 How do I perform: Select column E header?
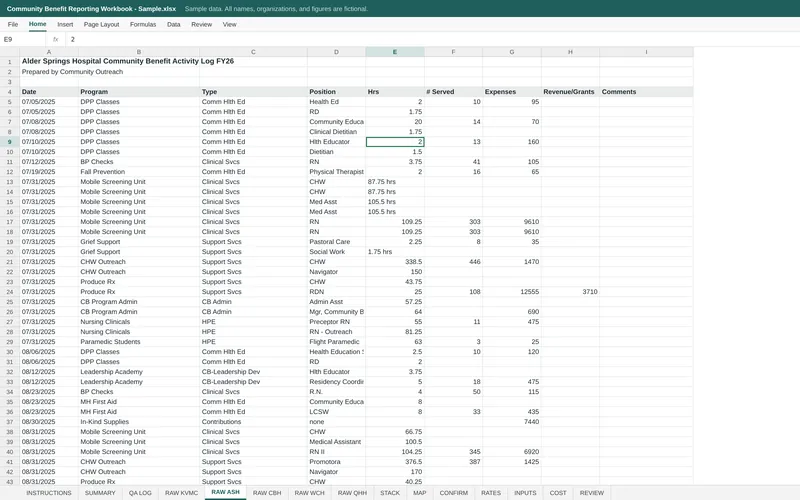394,52
